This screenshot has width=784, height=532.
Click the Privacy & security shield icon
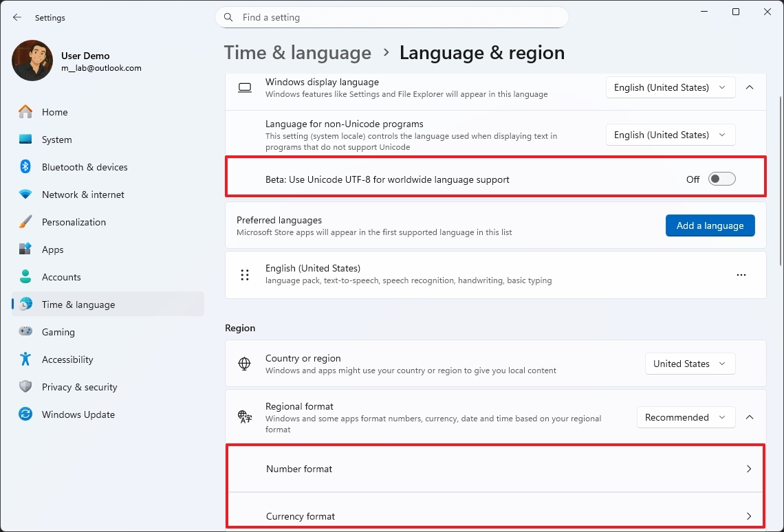click(x=25, y=387)
